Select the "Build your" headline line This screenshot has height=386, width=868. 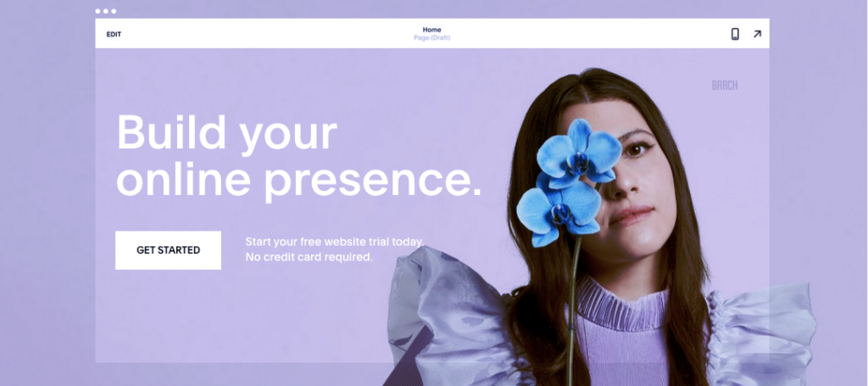(227, 133)
